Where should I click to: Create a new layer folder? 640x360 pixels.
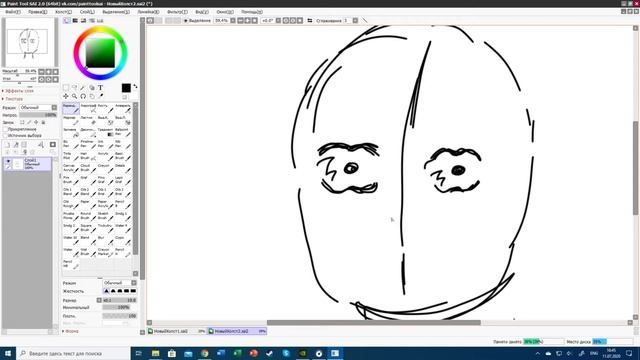[24, 144]
